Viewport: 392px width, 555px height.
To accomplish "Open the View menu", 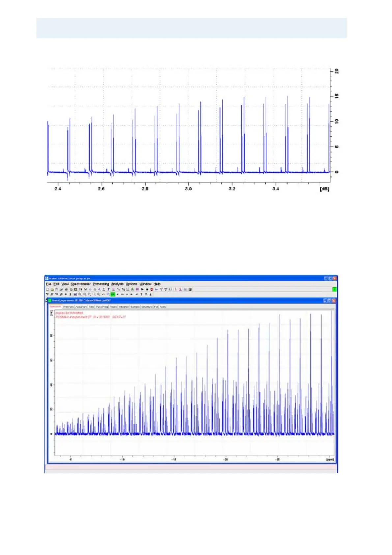I will (65, 284).
